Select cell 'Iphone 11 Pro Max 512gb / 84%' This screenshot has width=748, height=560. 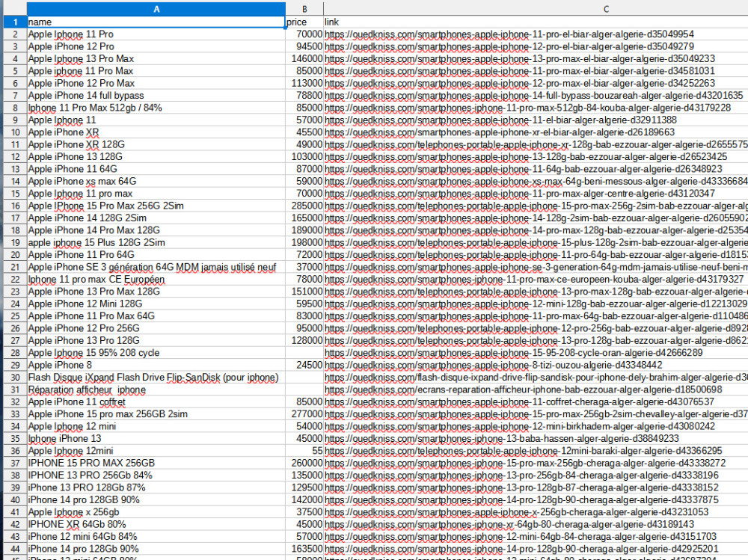click(156, 108)
